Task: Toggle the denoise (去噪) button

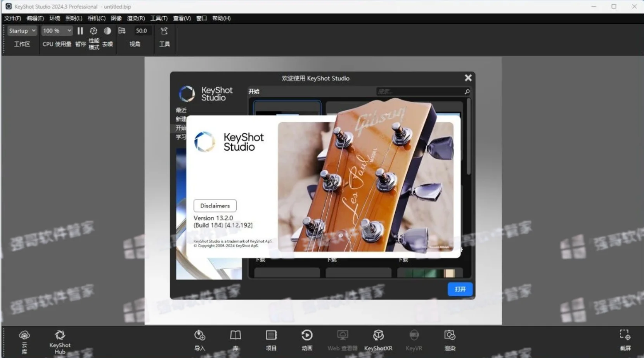Action: [x=107, y=31]
